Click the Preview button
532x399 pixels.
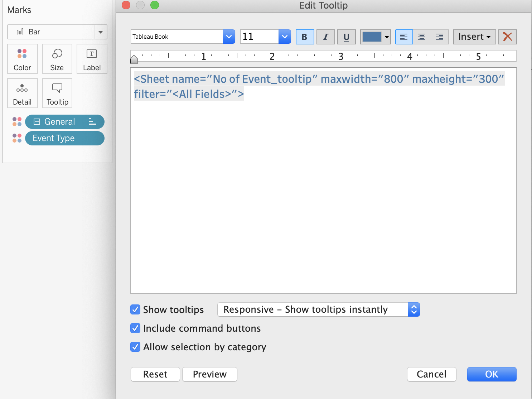tap(209, 374)
